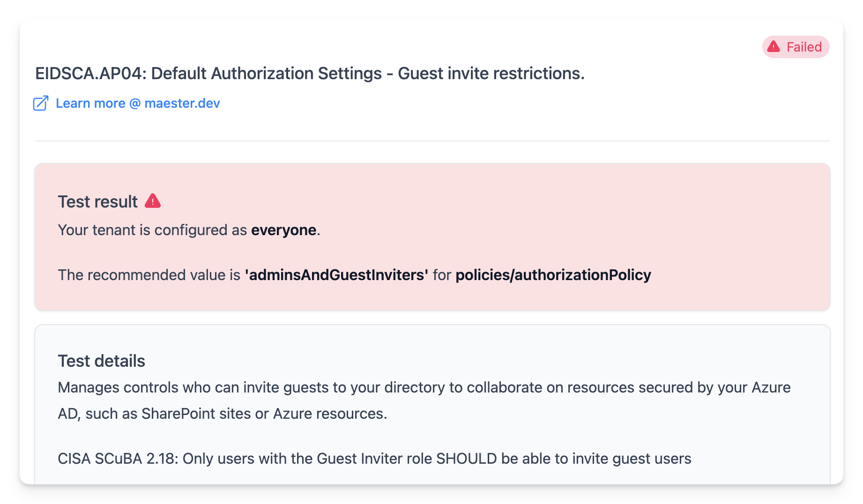Open the Learn more @ maester.dev link

(x=137, y=103)
